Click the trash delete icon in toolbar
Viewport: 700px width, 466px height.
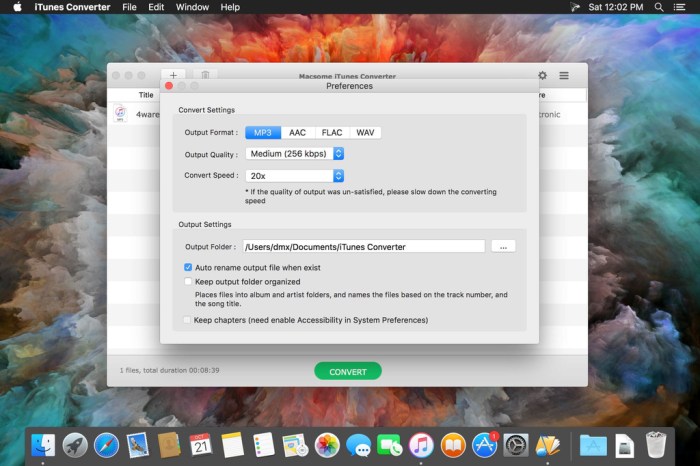tap(204, 75)
